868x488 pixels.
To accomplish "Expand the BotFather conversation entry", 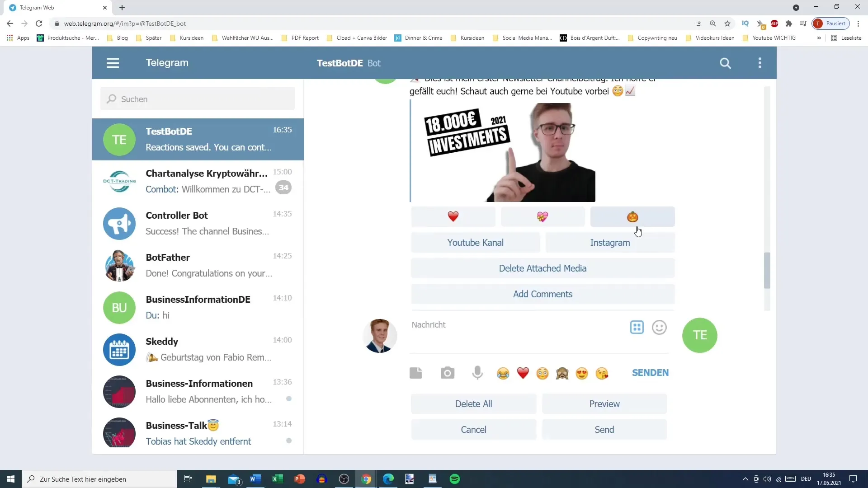I will (198, 265).
